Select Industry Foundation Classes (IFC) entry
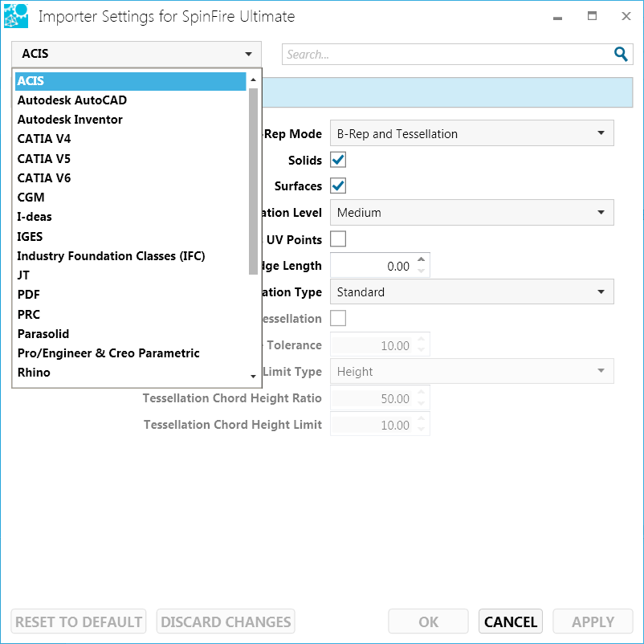This screenshot has height=644, width=644. coord(111,256)
